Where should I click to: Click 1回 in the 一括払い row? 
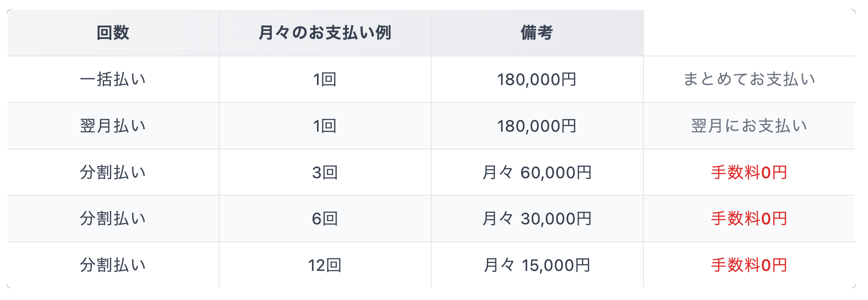[325, 79]
